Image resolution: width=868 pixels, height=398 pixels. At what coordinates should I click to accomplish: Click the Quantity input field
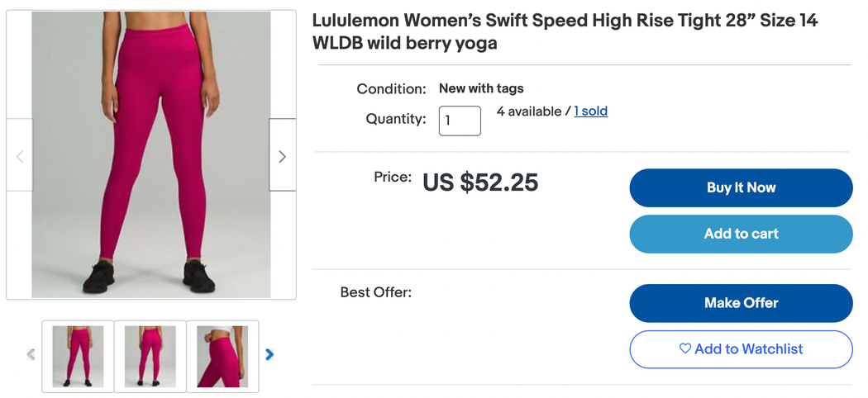[x=460, y=121]
